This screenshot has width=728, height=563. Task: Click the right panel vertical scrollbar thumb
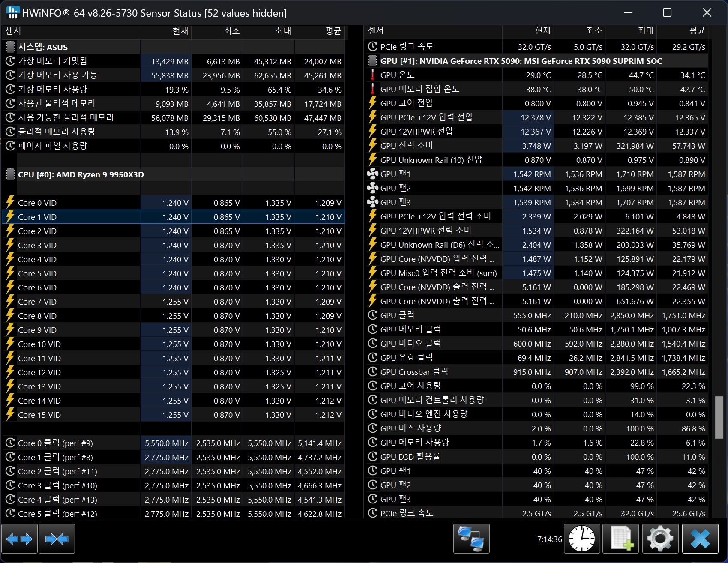tap(719, 417)
